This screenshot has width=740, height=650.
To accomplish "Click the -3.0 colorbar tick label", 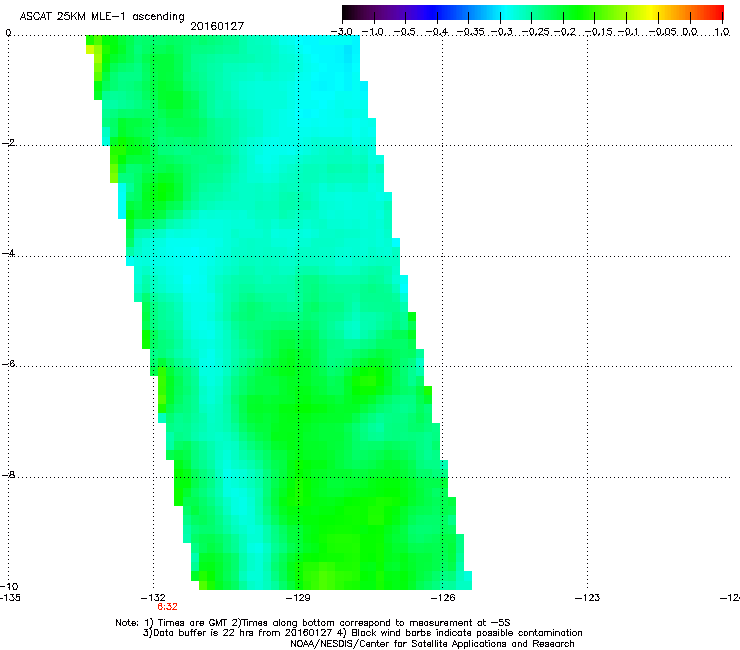I will point(342,32).
